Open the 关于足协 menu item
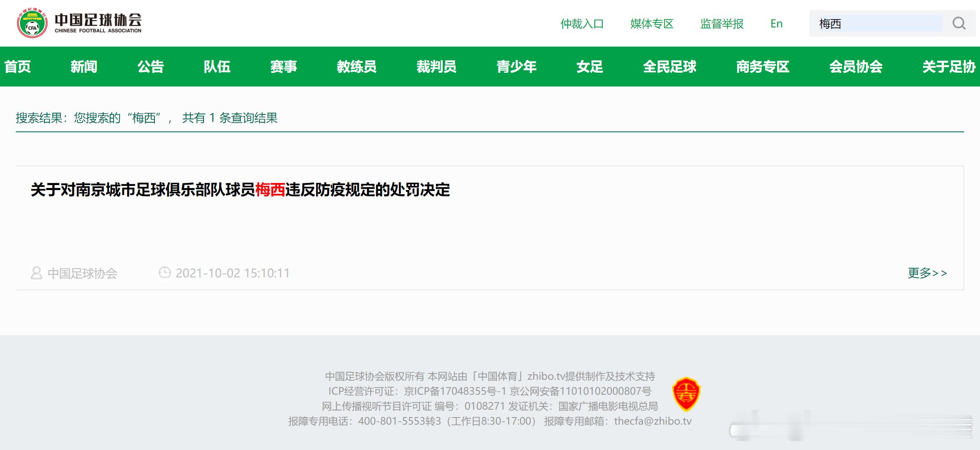Viewport: 980px width, 450px height. tap(949, 67)
